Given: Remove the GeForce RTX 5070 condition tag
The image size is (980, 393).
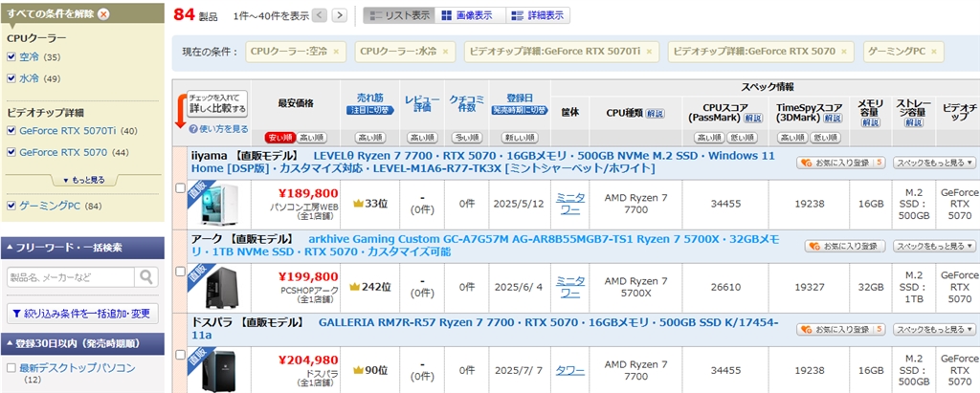Looking at the screenshot, I should [x=844, y=52].
